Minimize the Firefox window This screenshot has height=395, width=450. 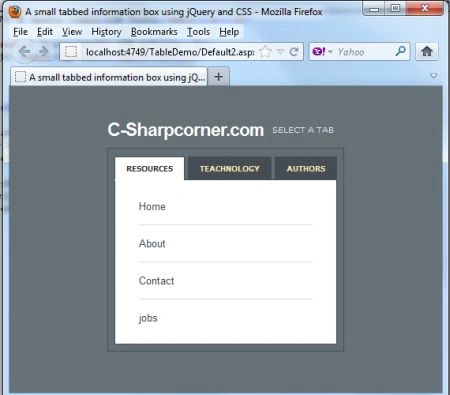coord(374,8)
